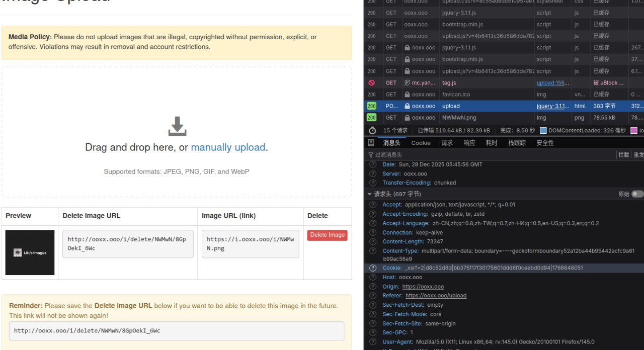
Task: Click the help icon beside User-Agent header
Action: [x=373, y=342]
